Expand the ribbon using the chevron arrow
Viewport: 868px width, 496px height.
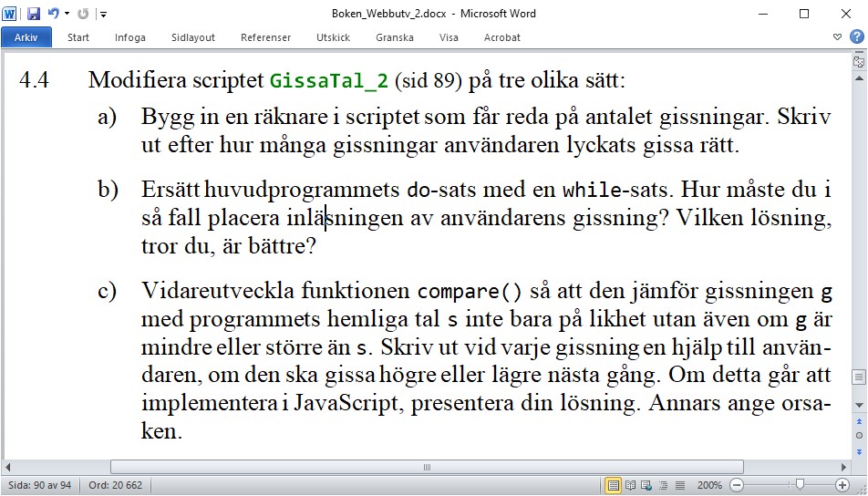(839, 37)
